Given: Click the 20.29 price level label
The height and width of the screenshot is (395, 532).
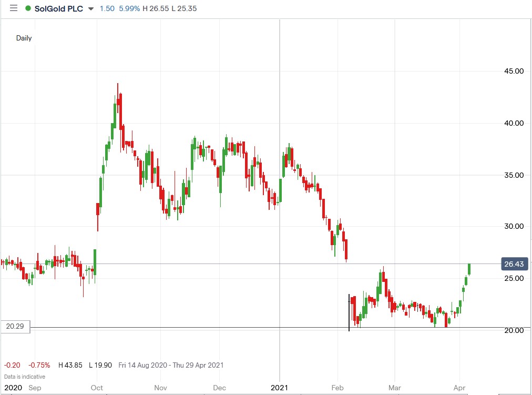Looking at the screenshot, I should 16,326.
